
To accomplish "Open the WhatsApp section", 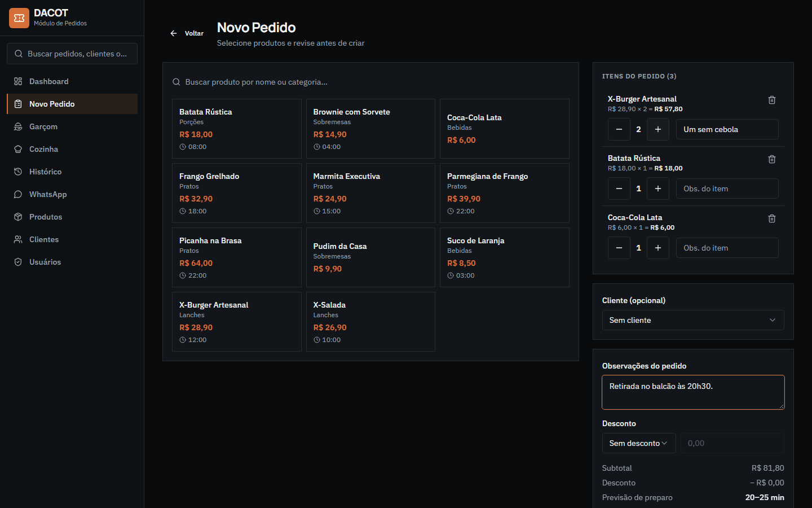I will coord(72,194).
